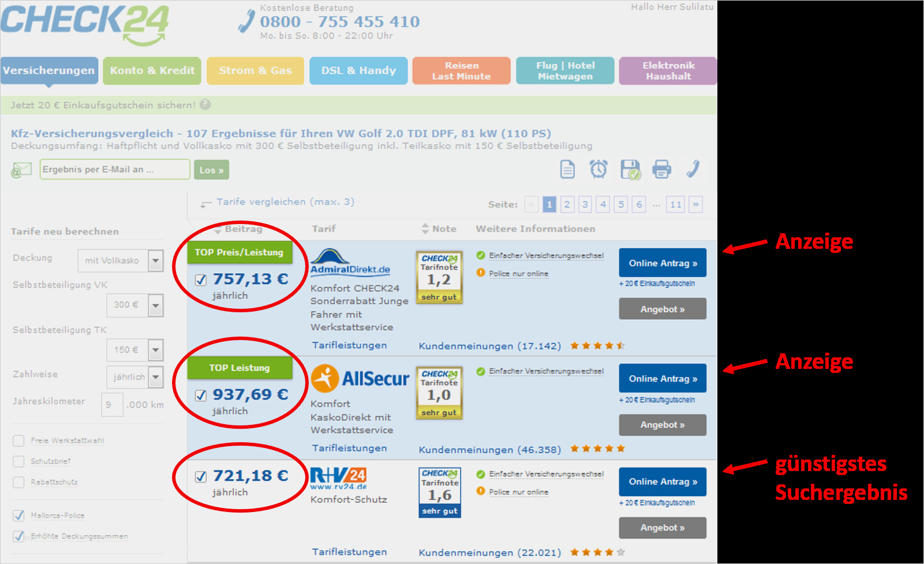Open the Versicherungen tab

(49, 70)
